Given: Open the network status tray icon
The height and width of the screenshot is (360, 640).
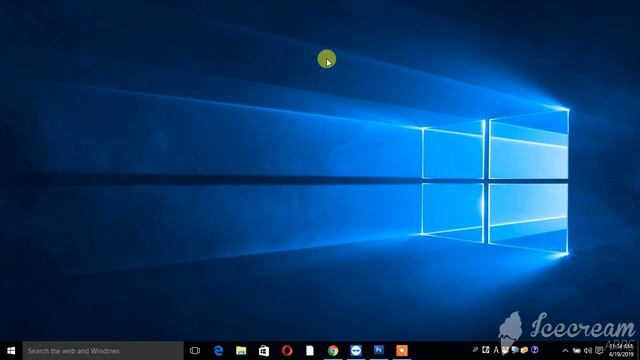Looking at the screenshot, I should coord(576,351).
